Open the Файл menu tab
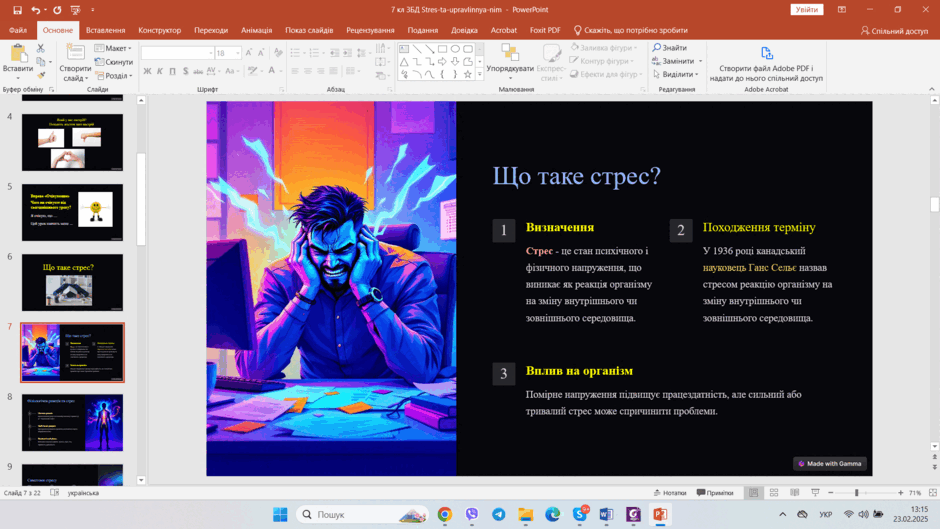The image size is (940, 529). click(17, 30)
